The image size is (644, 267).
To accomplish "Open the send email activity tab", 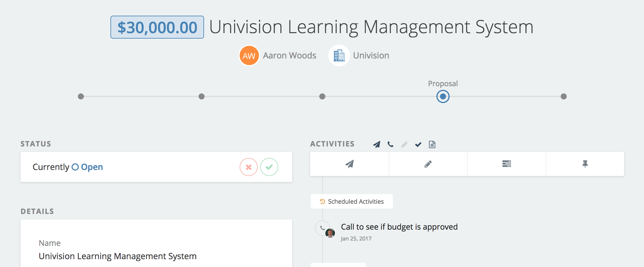I will pyautogui.click(x=349, y=164).
